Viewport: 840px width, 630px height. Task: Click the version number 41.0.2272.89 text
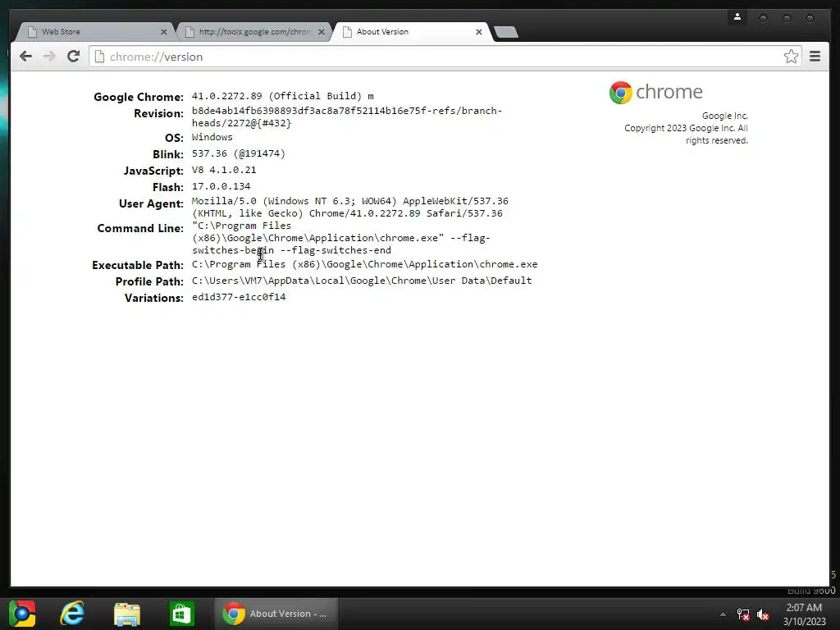[227, 96]
